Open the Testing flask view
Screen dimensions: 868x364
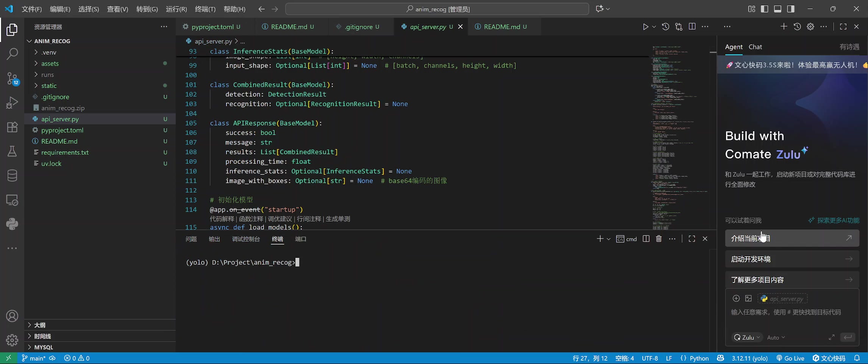12,151
